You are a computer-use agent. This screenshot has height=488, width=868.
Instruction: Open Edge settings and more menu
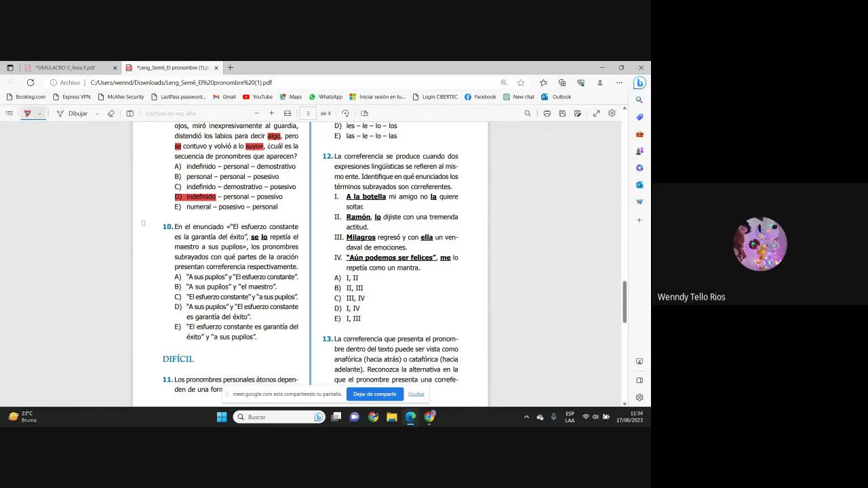(619, 83)
